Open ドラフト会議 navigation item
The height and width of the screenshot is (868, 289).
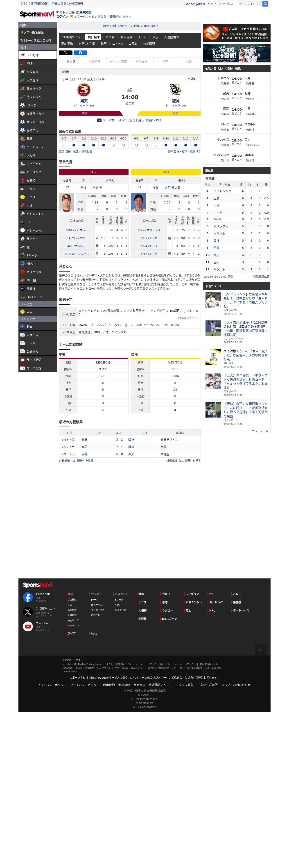pyautogui.click(x=87, y=44)
